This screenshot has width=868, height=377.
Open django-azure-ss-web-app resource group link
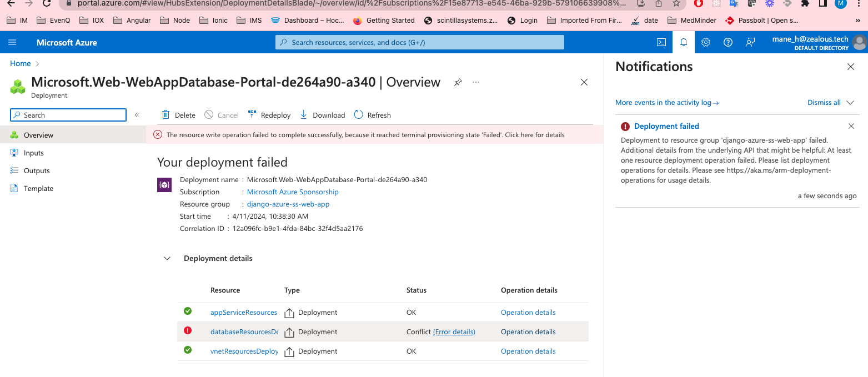click(288, 204)
